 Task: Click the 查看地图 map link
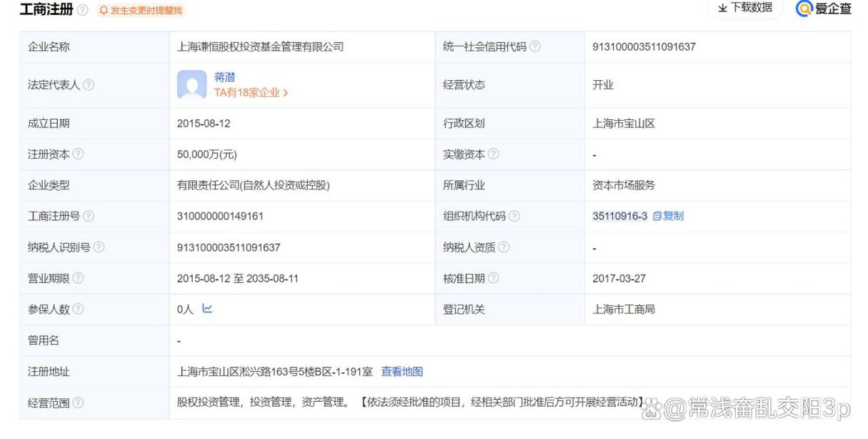(402, 371)
